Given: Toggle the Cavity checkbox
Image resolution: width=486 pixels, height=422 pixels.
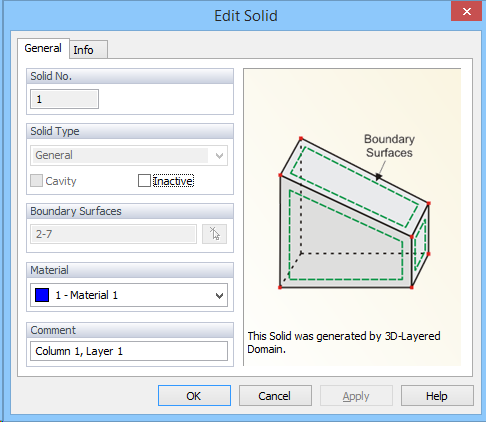Looking at the screenshot, I should point(36,181).
